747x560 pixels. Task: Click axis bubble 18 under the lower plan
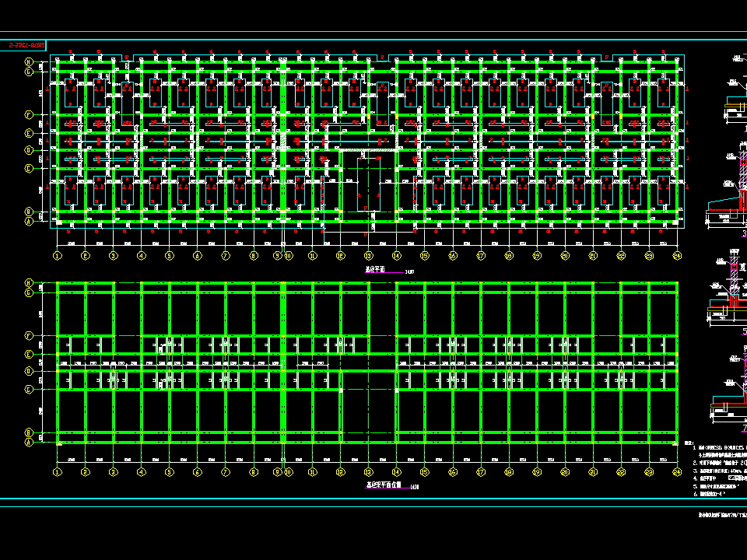tap(509, 471)
